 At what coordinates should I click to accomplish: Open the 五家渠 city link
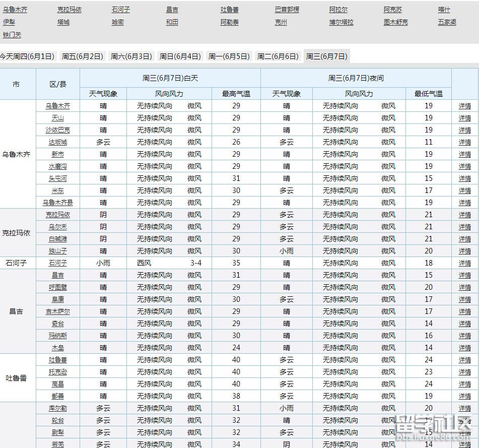[x=446, y=22]
